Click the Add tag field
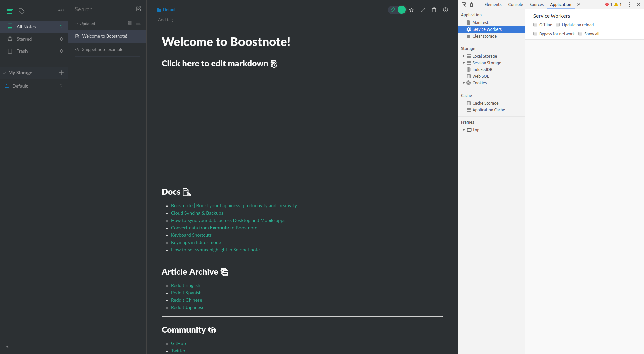The image size is (644, 354). tap(167, 20)
